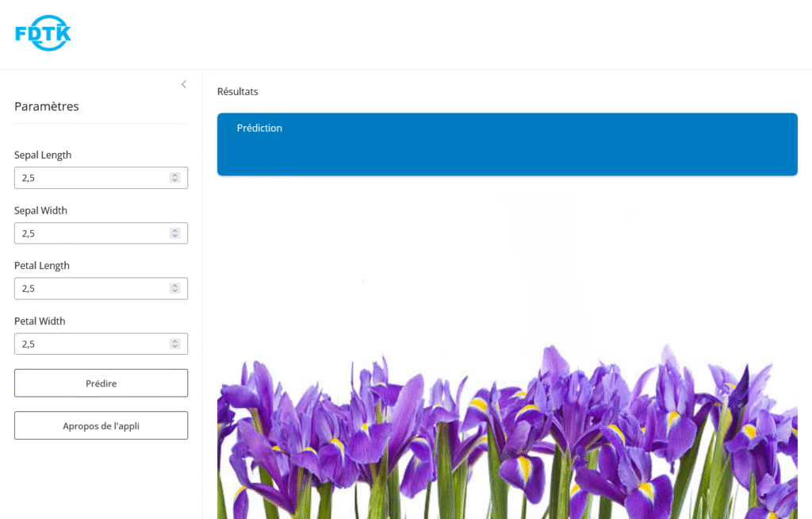Decrease Sepal Length using the down arrow
The image size is (812, 519).
[x=174, y=180]
